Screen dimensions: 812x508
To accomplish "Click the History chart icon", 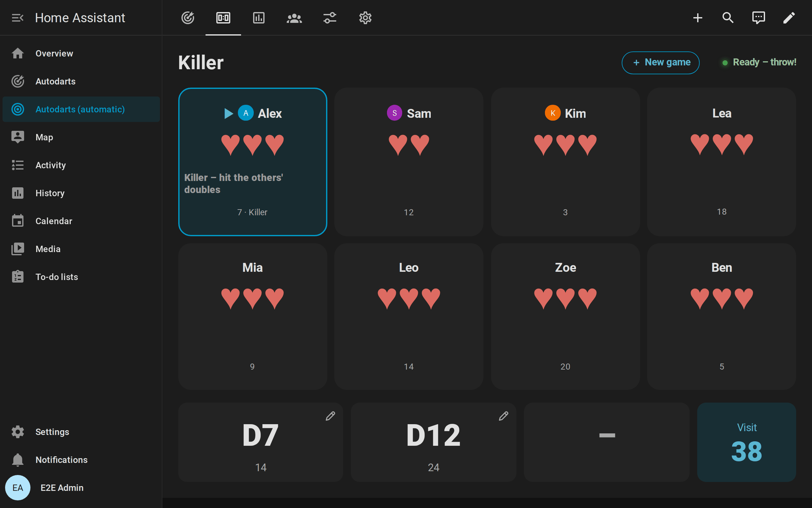I will pyautogui.click(x=17, y=193).
